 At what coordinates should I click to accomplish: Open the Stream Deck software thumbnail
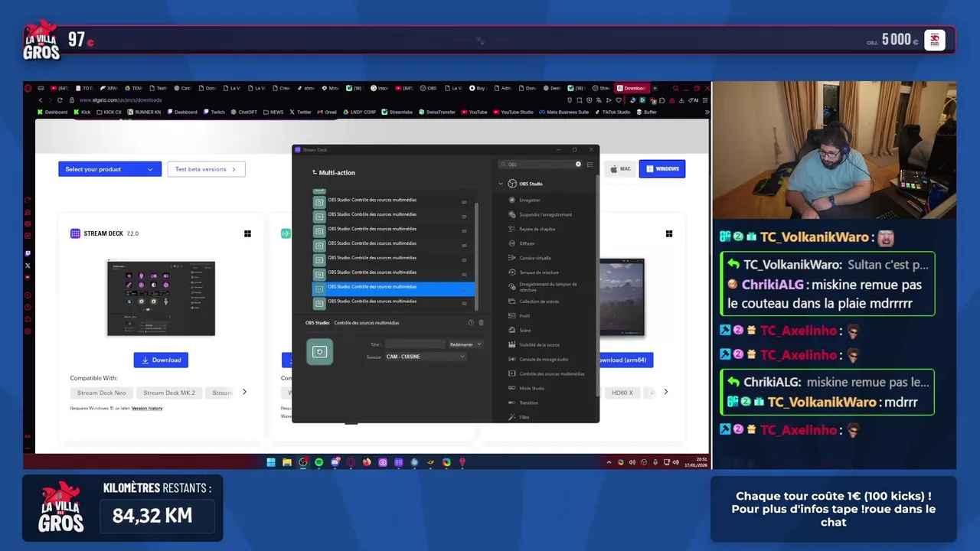tap(161, 298)
